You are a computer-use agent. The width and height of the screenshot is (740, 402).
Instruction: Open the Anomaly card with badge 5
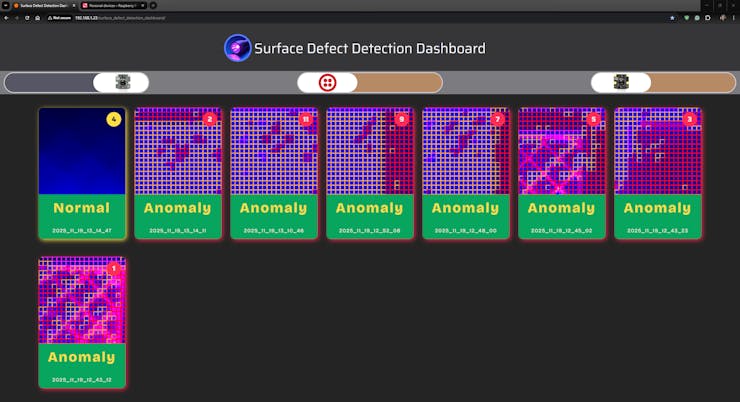pyautogui.click(x=562, y=173)
